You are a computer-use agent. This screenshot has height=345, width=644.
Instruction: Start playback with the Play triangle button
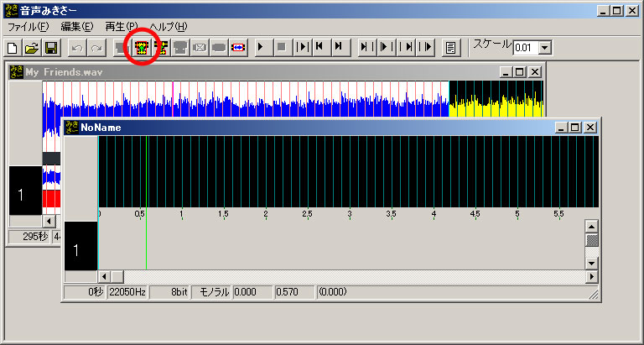[x=262, y=48]
